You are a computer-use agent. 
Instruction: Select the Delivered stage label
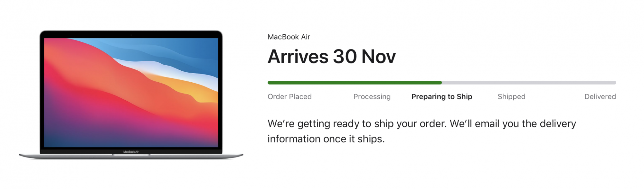coord(600,97)
